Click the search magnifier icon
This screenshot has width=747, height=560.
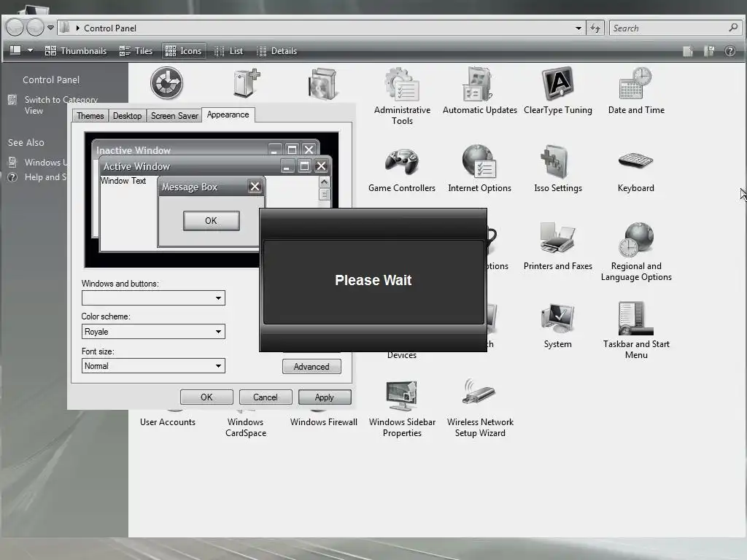(x=733, y=28)
